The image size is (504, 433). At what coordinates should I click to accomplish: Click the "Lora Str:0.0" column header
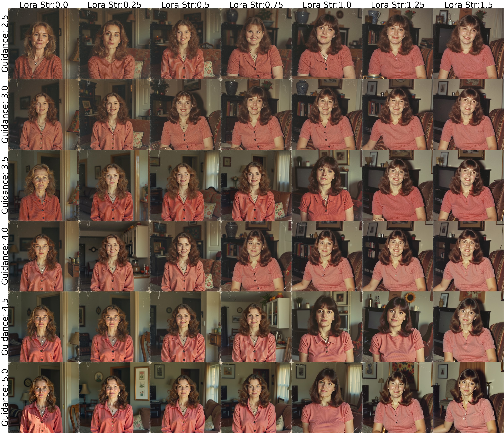click(x=44, y=4)
